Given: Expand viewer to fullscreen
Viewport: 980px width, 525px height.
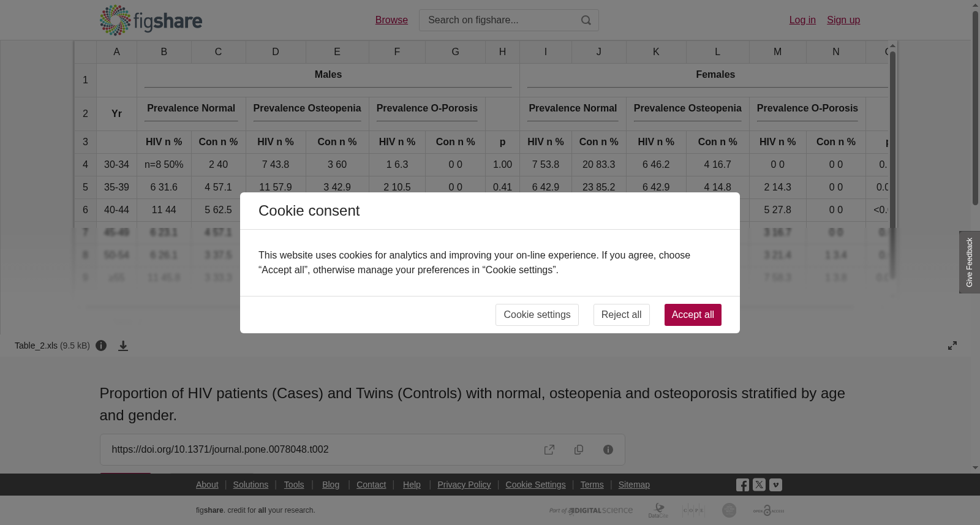Looking at the screenshot, I should [x=952, y=346].
